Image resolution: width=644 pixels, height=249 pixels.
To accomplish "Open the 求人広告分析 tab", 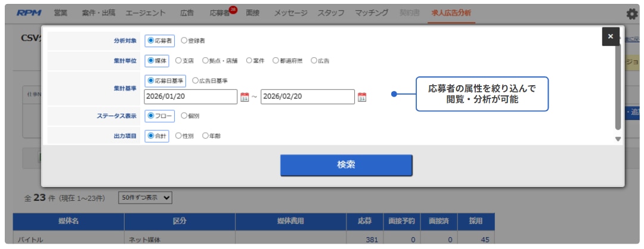I will click(x=451, y=13).
